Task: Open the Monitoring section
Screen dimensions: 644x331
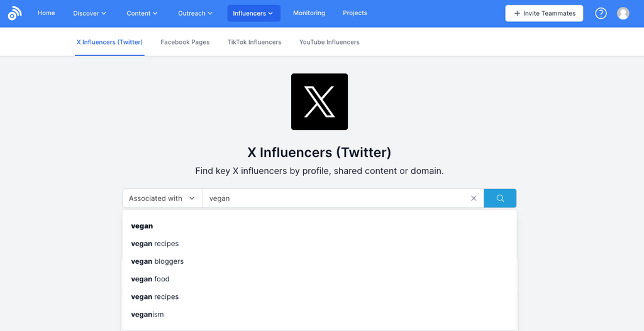Action: click(309, 13)
